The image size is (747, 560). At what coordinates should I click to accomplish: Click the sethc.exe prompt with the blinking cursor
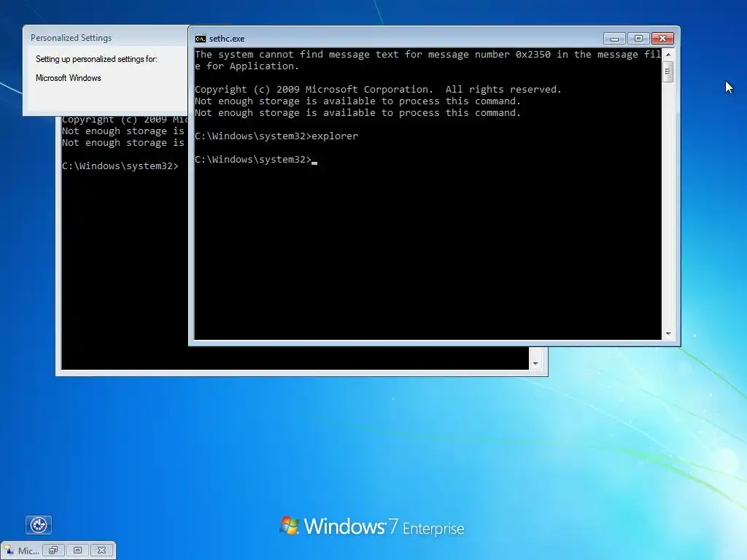pos(256,160)
